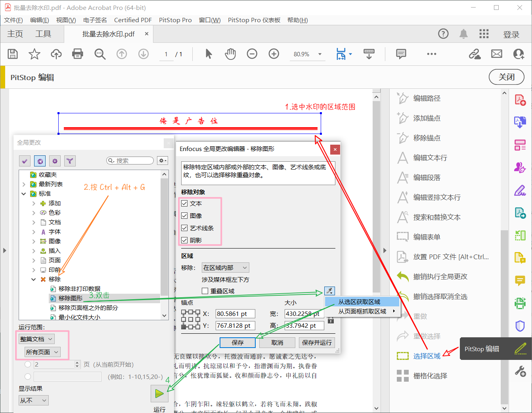The image size is (532, 413).
Task: Click the 保存 button
Action: [237, 342]
